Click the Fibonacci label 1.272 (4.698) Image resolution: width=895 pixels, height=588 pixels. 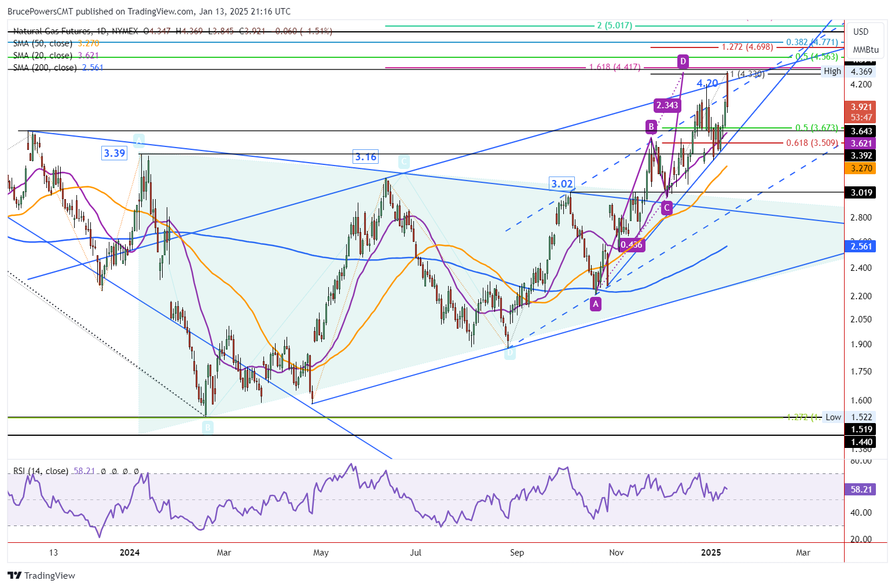(747, 47)
